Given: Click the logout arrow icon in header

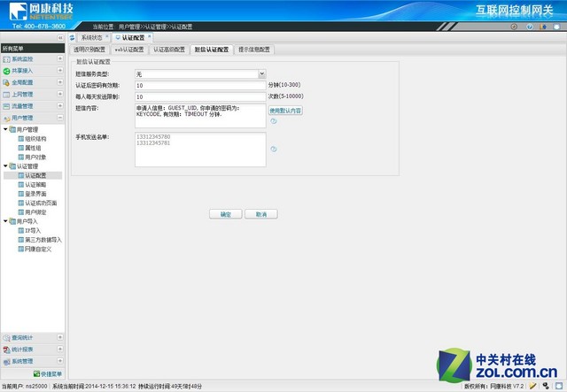Looking at the screenshot, I should click(543, 27).
